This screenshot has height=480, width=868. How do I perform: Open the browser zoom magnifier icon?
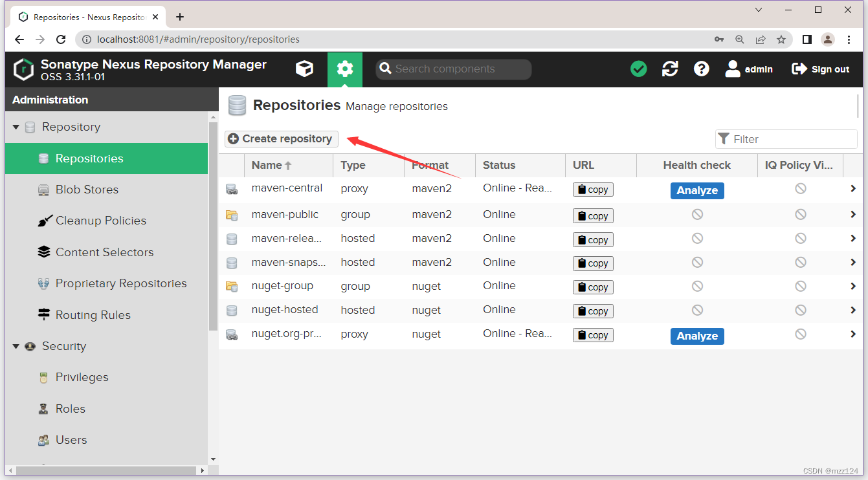click(x=740, y=39)
